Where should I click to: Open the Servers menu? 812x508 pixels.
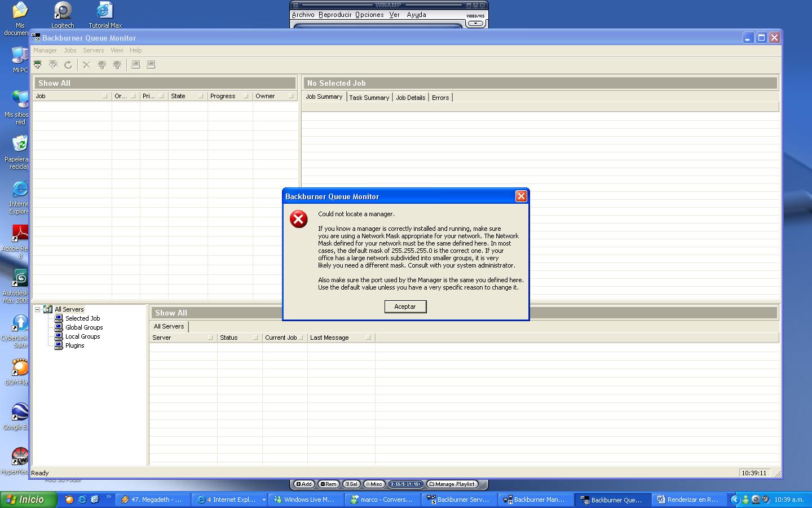coord(94,50)
